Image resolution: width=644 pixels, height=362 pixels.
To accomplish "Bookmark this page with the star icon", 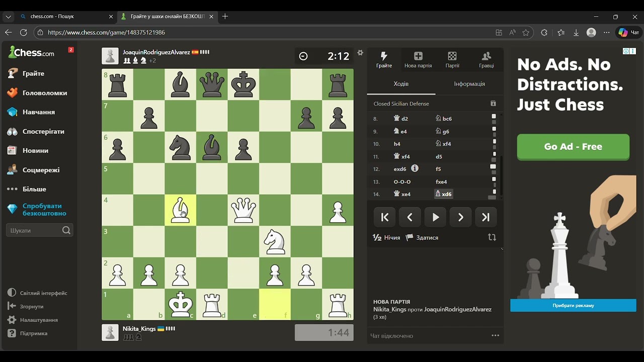I will pyautogui.click(x=526, y=32).
